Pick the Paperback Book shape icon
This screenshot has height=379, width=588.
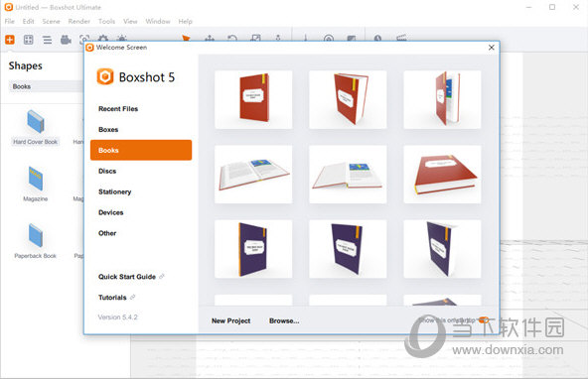(36, 235)
